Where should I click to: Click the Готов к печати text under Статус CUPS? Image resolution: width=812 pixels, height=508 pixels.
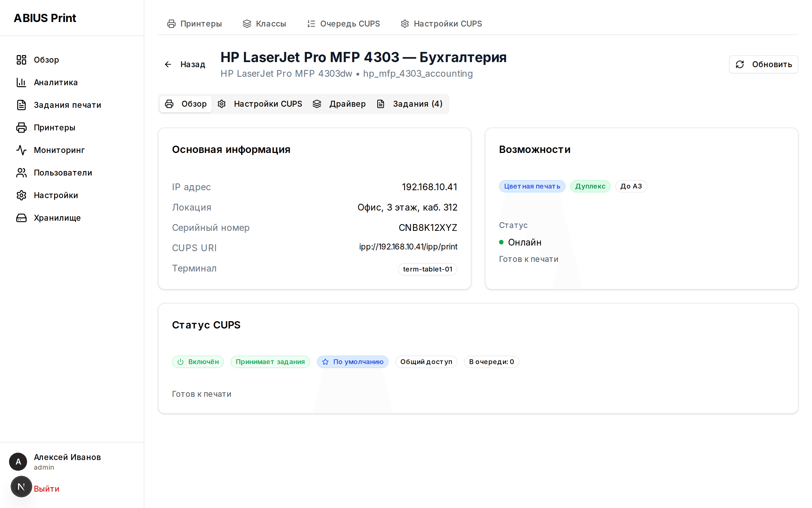click(202, 394)
